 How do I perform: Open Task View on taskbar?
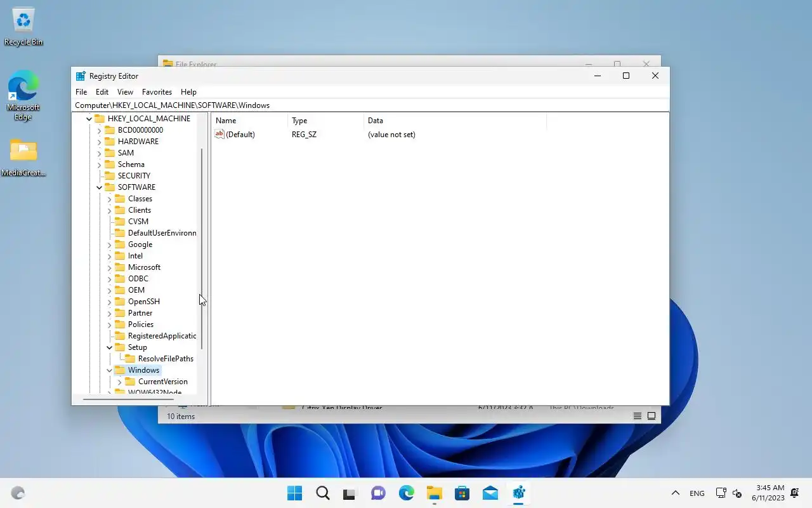click(x=350, y=493)
